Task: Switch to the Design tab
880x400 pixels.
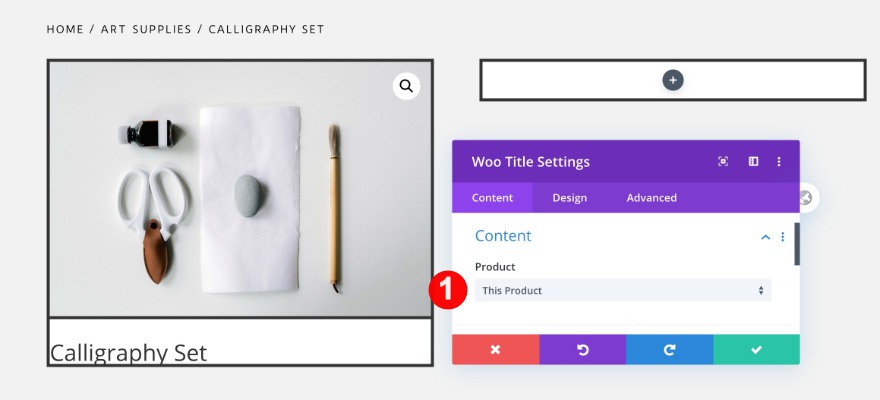Action: (570, 198)
